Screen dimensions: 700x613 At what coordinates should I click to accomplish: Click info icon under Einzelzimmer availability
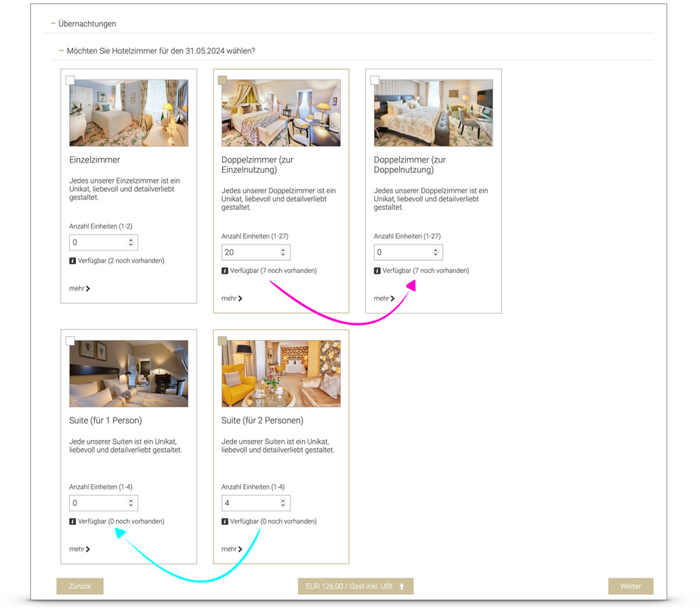point(72,261)
